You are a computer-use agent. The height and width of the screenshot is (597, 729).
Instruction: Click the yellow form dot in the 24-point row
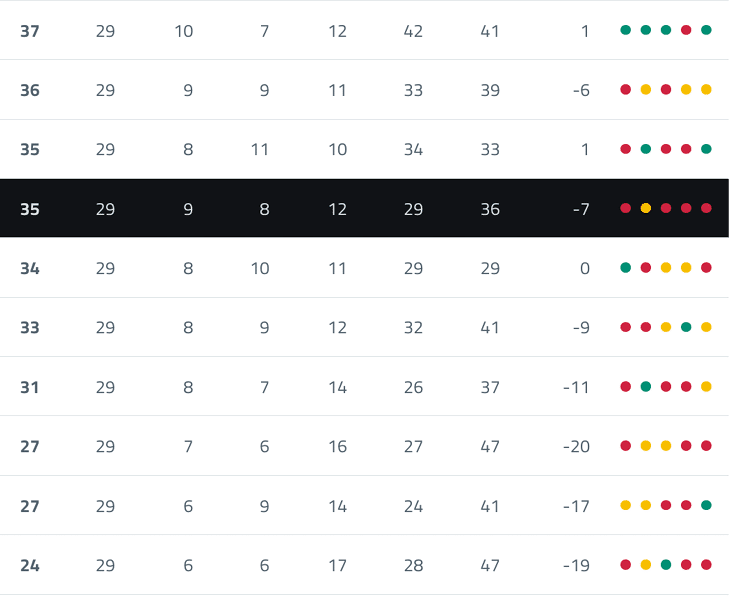[646, 565]
